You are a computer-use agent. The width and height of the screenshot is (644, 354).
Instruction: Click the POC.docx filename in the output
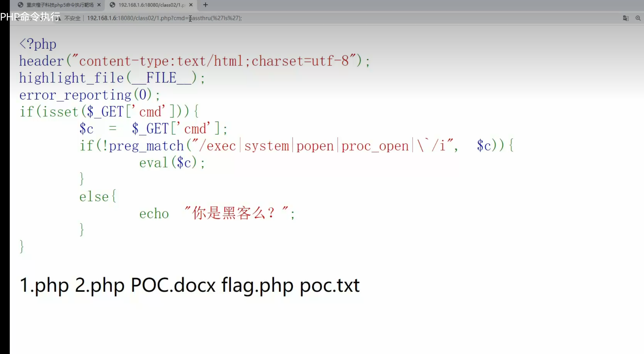[173, 285]
